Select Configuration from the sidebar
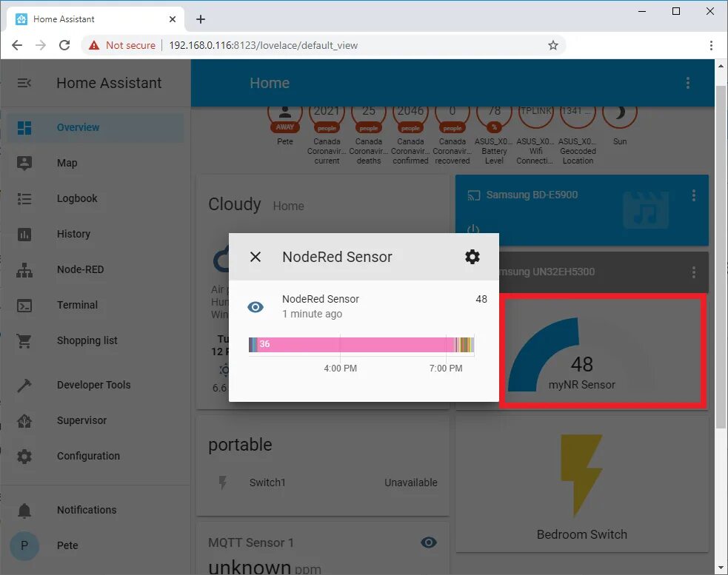This screenshot has width=728, height=575. (24, 456)
